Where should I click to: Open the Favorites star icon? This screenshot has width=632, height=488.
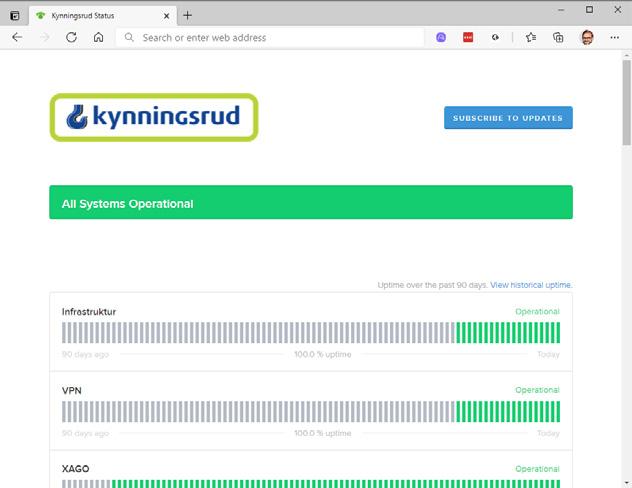[x=531, y=37]
